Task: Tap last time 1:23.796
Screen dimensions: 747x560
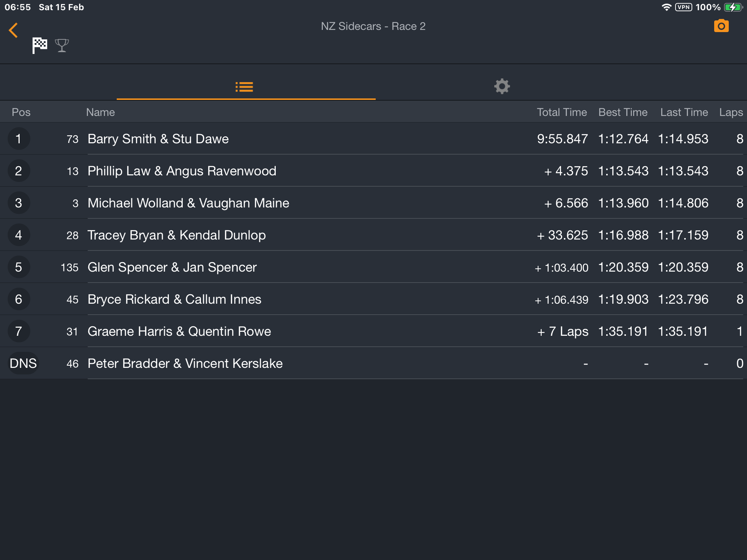Action: click(x=683, y=299)
